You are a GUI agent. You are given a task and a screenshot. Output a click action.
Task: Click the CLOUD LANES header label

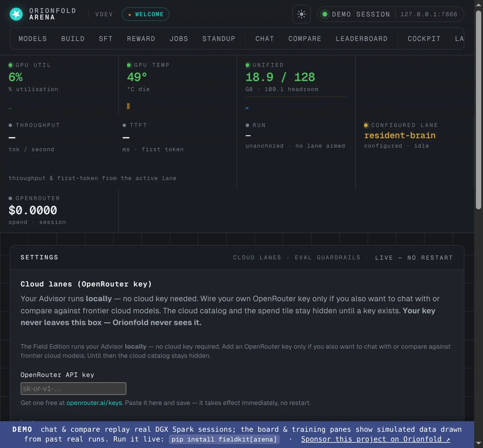coord(257,258)
